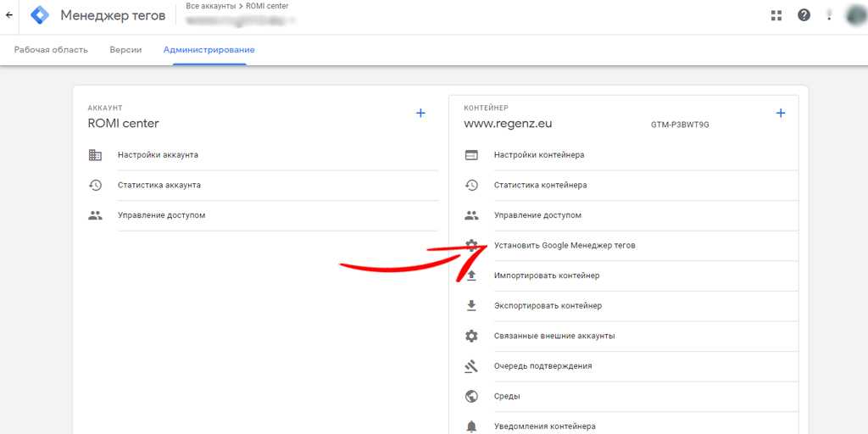This screenshot has height=434, width=868.
Task: Open the three-dot more options menu
Action: pos(829,15)
